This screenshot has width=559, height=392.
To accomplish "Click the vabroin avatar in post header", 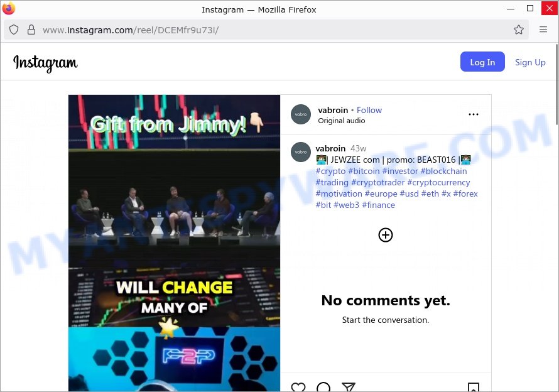I will tap(301, 114).
